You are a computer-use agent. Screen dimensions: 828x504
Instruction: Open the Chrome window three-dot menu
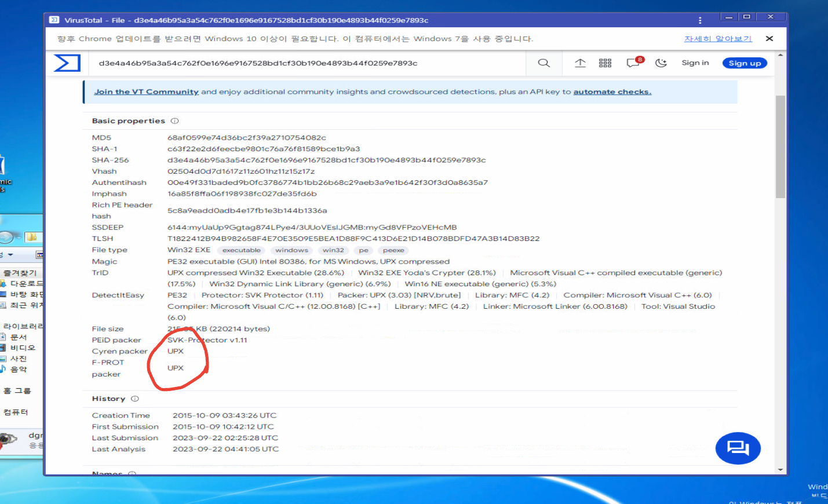tap(700, 20)
